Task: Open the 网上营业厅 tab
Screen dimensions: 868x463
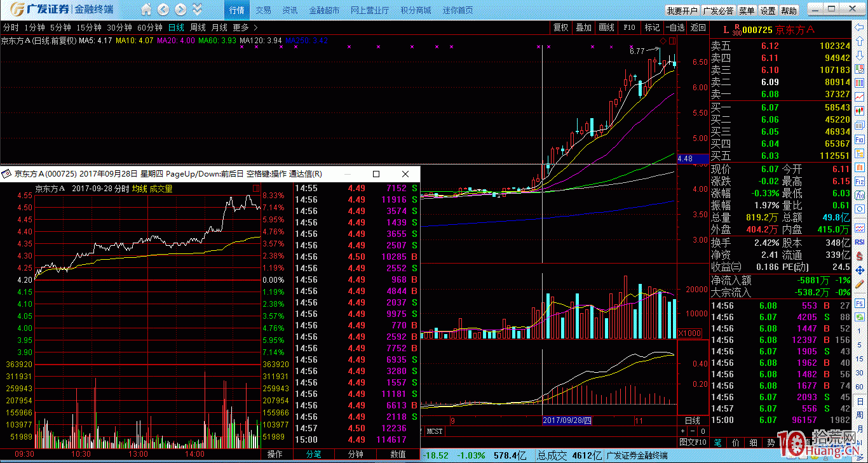Action: [370, 11]
